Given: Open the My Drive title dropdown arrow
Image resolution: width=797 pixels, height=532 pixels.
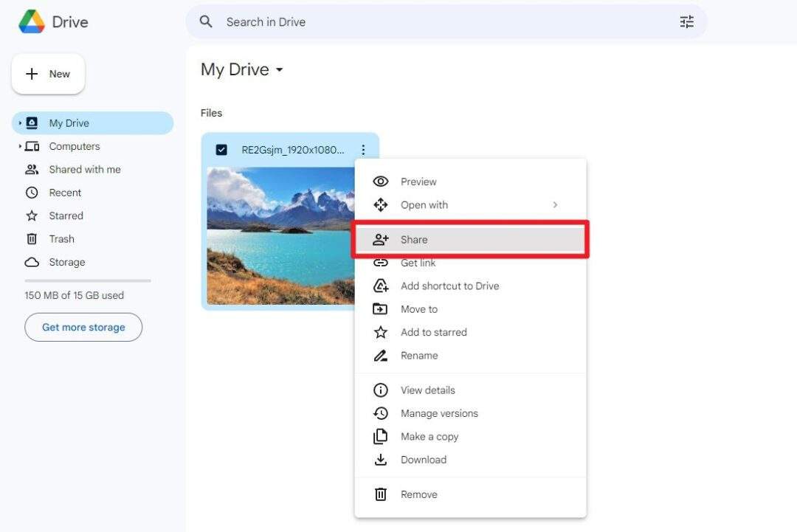Looking at the screenshot, I should click(x=279, y=69).
